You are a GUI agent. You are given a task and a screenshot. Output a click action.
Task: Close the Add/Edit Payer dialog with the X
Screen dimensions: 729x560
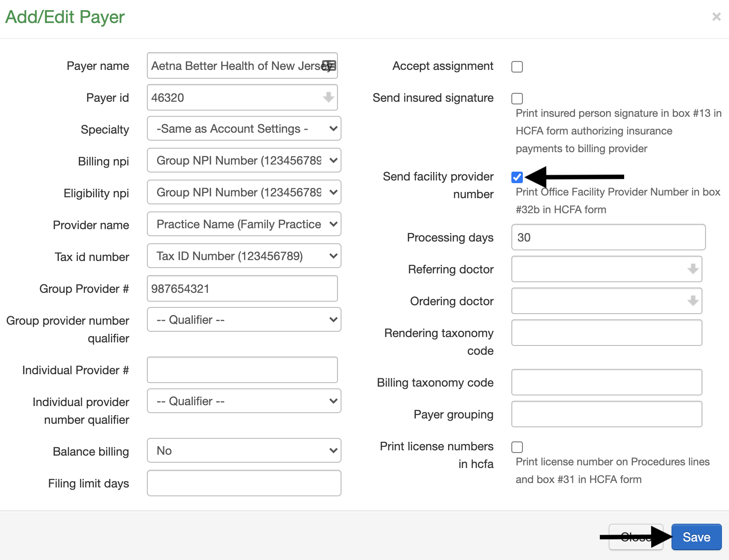click(x=717, y=17)
